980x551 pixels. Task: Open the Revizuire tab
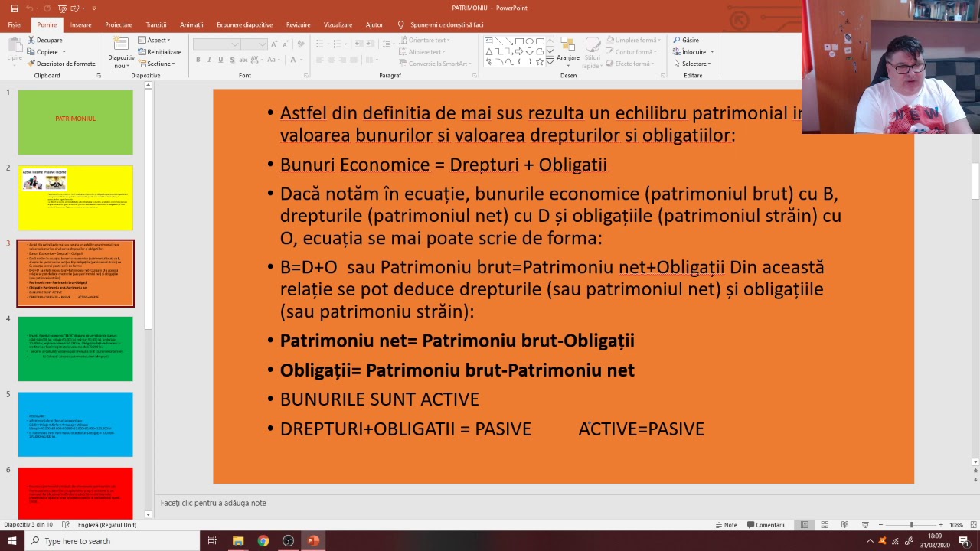pyautogui.click(x=298, y=24)
